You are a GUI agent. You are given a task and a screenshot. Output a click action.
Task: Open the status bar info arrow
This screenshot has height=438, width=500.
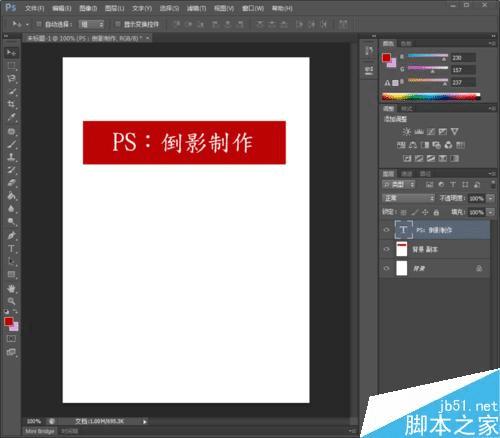145,422
